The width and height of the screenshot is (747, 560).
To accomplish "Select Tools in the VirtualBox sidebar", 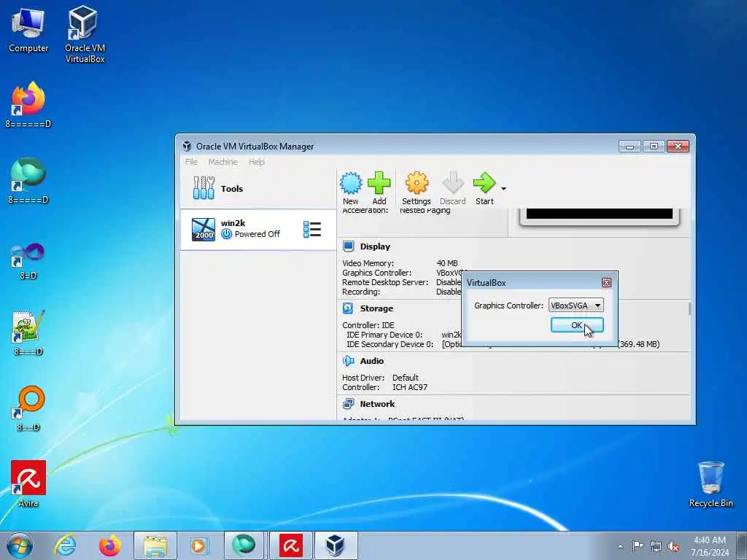I will coord(258,189).
